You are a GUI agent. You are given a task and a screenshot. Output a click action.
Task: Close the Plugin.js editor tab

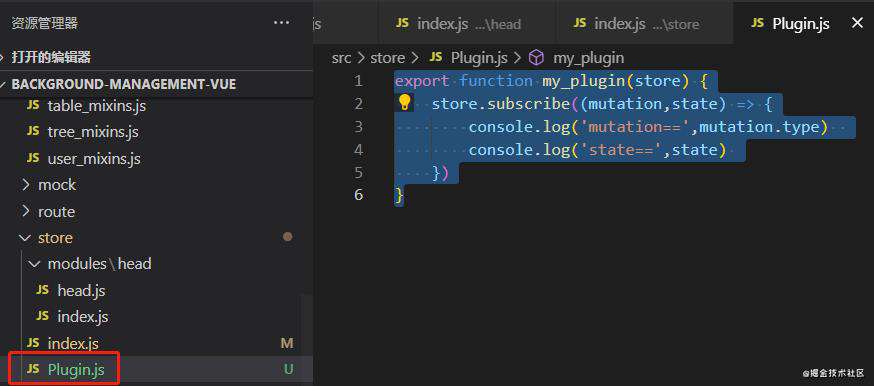point(857,23)
